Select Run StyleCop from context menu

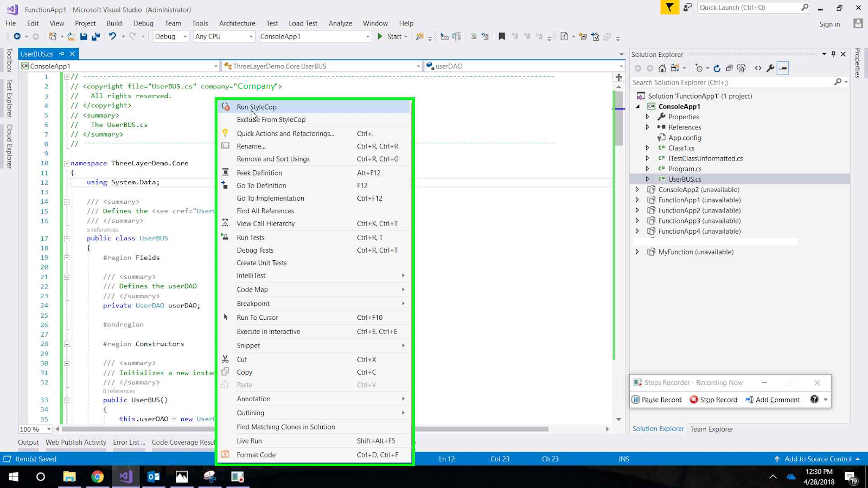tap(257, 107)
